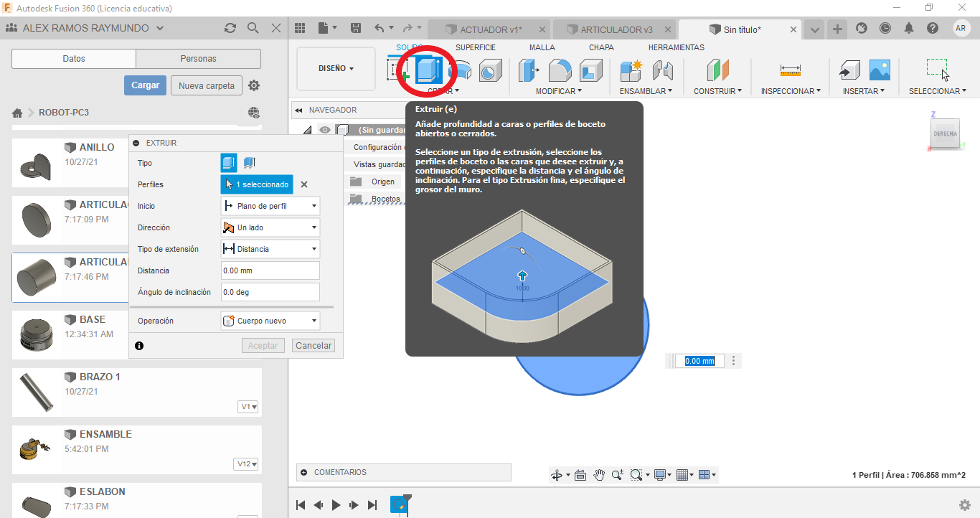The image size is (980, 518).
Task: Open the Tipo de extensión dropdown
Action: pos(270,249)
